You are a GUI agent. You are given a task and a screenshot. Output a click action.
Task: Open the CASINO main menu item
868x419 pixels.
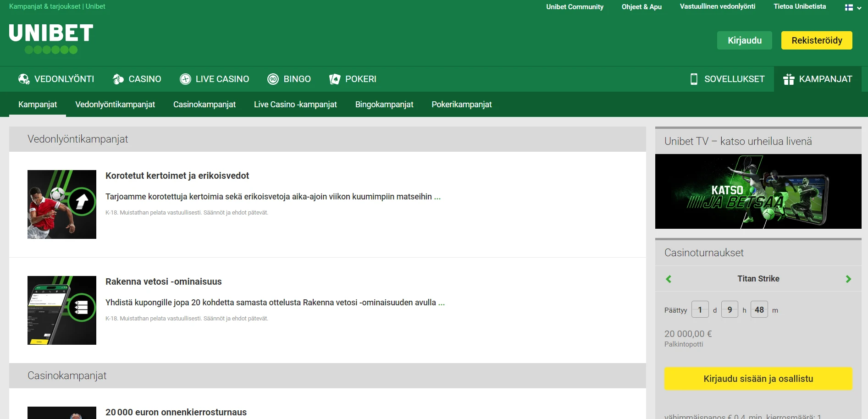click(137, 79)
